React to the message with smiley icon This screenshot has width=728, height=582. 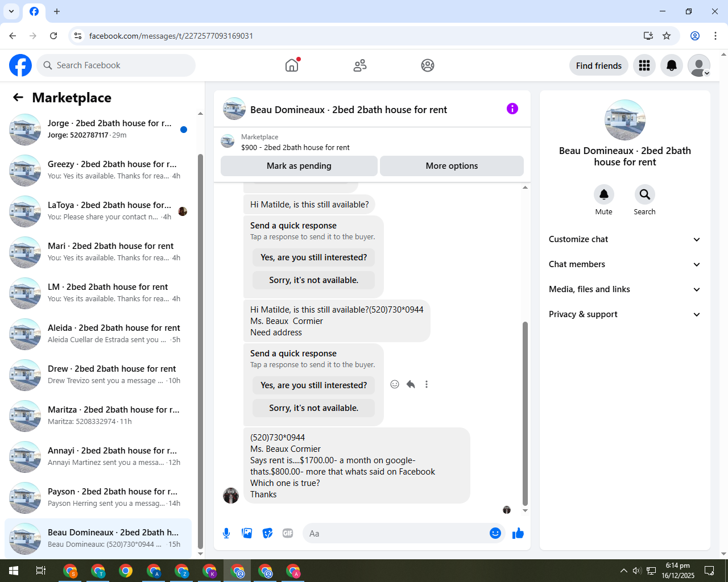coord(395,384)
